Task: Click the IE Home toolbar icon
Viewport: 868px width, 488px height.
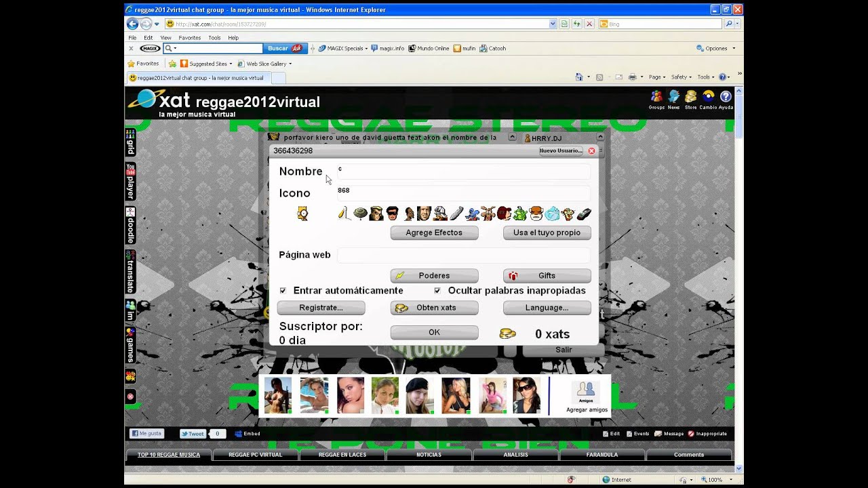Action: tap(578, 77)
